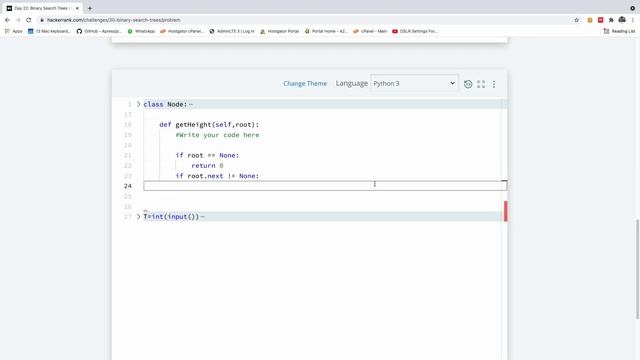Screen dimensions: 640x360
Task: Open the Hostgator Portal bookmark
Action: (x=280, y=31)
